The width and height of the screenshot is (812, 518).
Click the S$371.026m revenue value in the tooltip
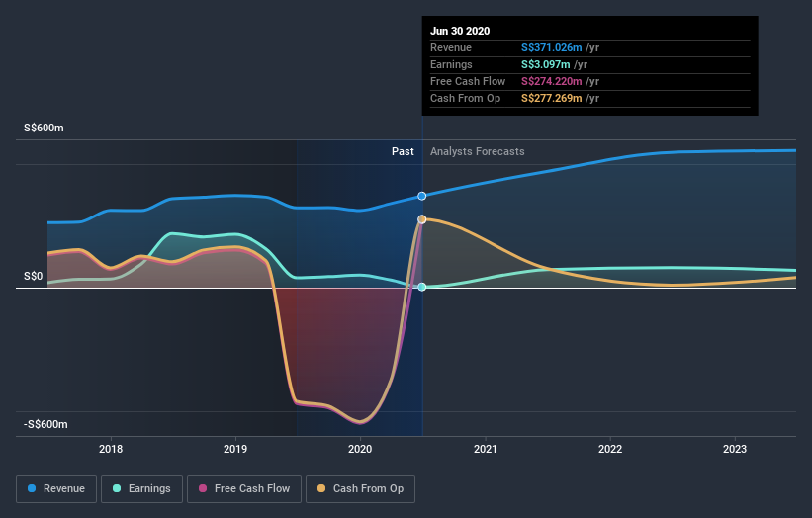(x=551, y=47)
